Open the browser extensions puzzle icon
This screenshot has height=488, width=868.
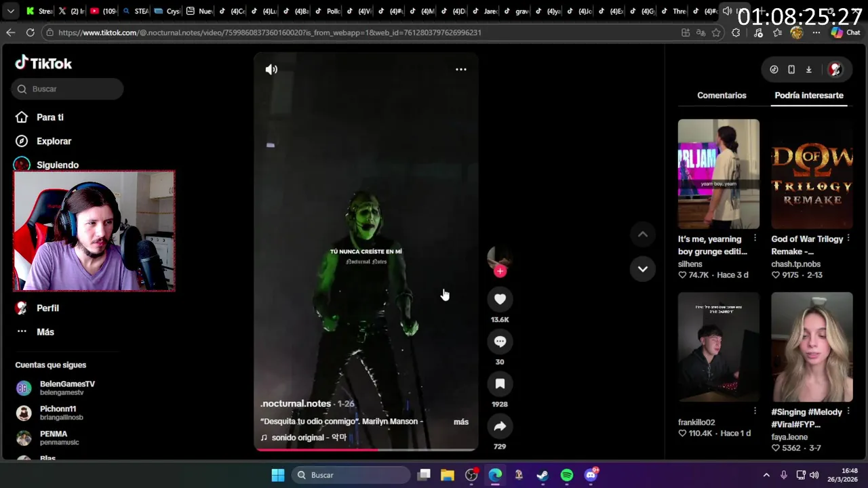736,33
